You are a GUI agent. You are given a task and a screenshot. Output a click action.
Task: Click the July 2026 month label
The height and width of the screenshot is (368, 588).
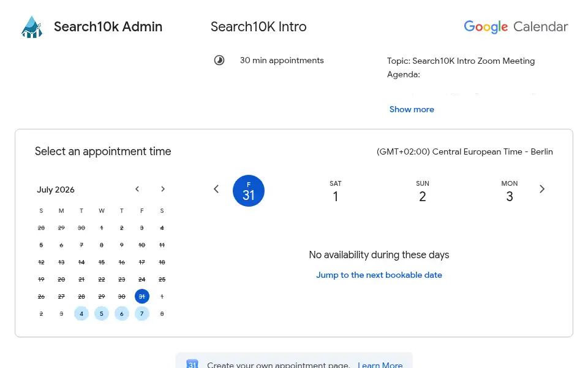click(56, 190)
